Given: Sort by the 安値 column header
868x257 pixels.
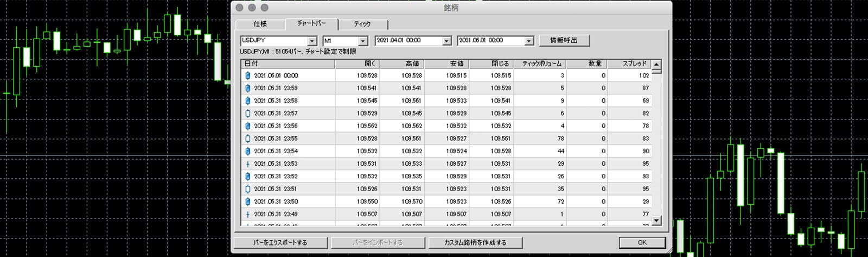Looking at the screenshot, I should (446, 64).
